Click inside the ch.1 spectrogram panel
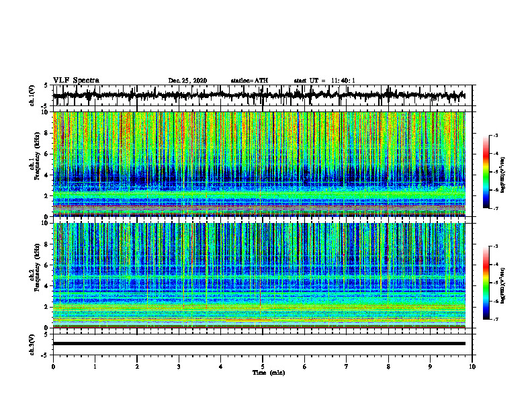This screenshot has height=411, width=532. 259,164
